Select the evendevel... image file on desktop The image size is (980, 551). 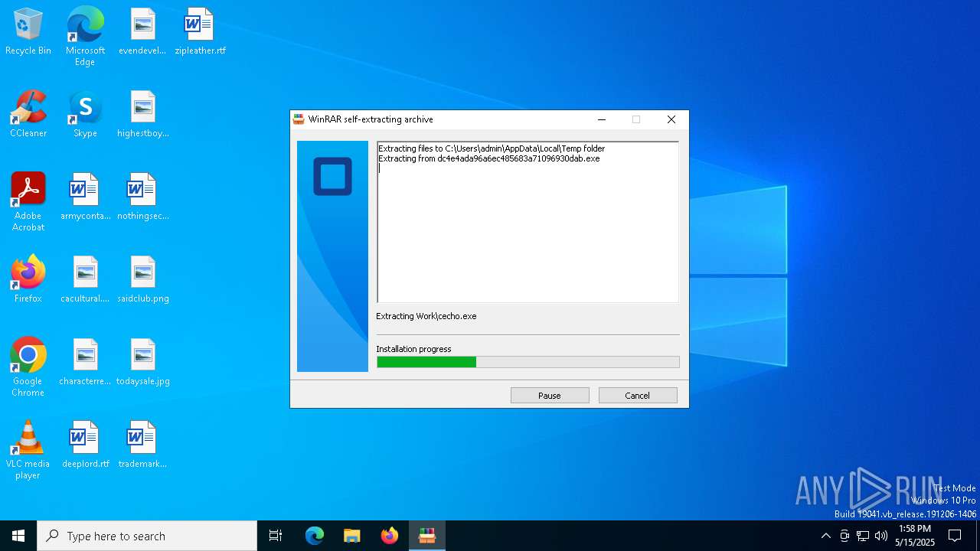pos(142,32)
